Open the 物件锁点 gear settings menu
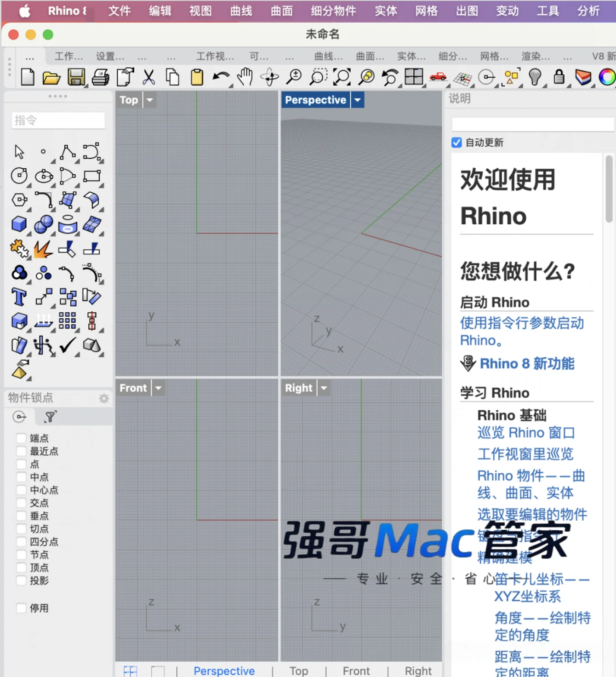This screenshot has width=616, height=677. click(104, 398)
